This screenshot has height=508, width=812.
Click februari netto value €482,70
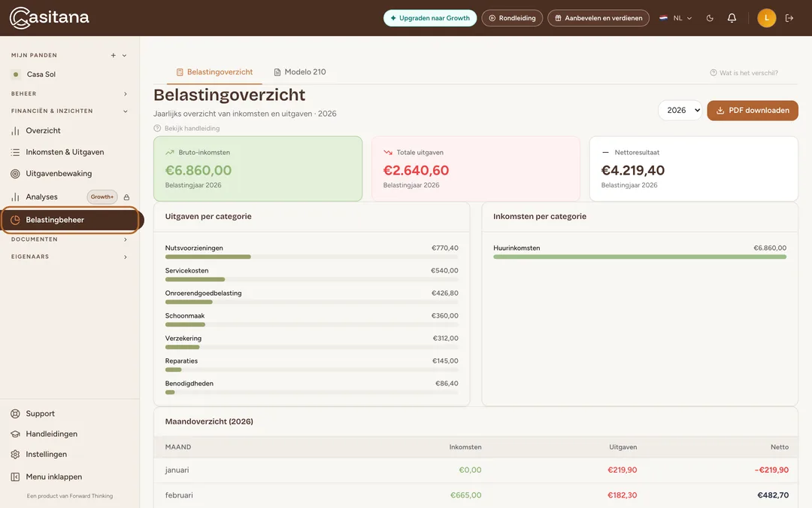pyautogui.click(x=773, y=495)
